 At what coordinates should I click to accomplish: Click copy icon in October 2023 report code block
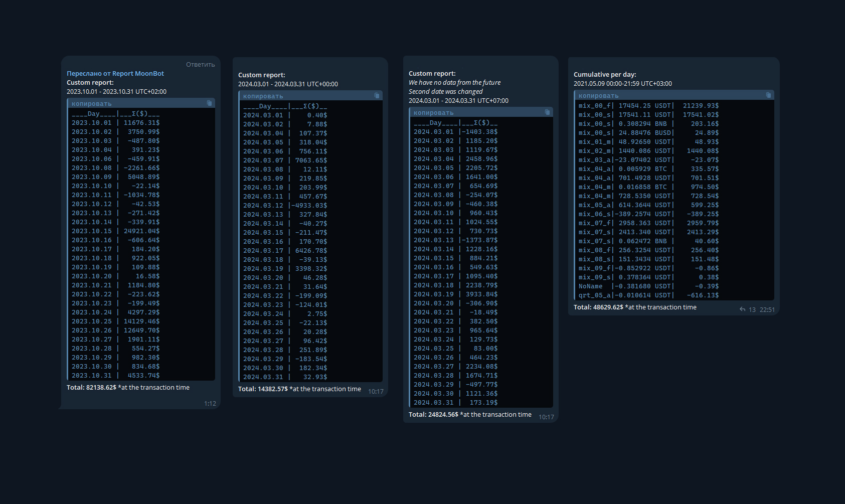pos(210,103)
